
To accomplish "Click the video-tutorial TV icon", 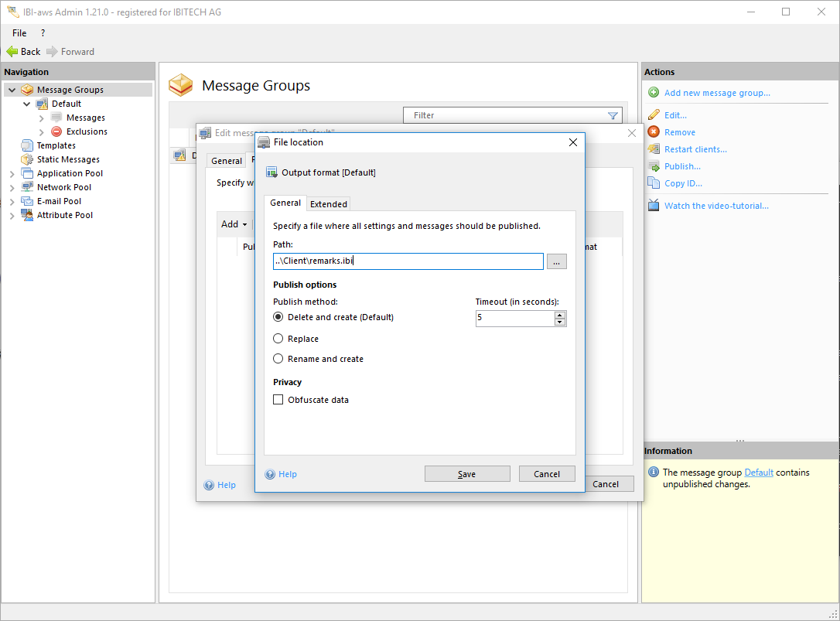I will click(x=654, y=206).
